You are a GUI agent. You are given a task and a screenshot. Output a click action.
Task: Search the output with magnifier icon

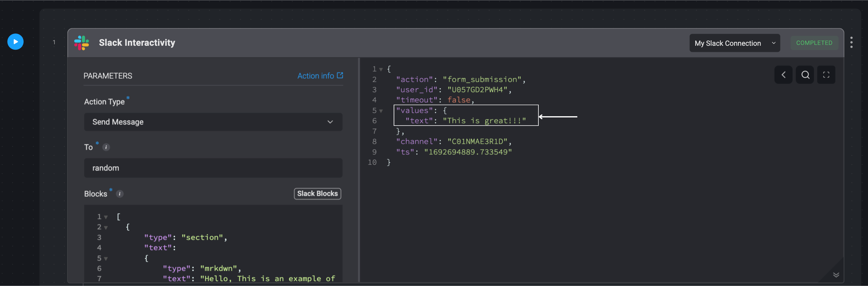pyautogui.click(x=805, y=75)
